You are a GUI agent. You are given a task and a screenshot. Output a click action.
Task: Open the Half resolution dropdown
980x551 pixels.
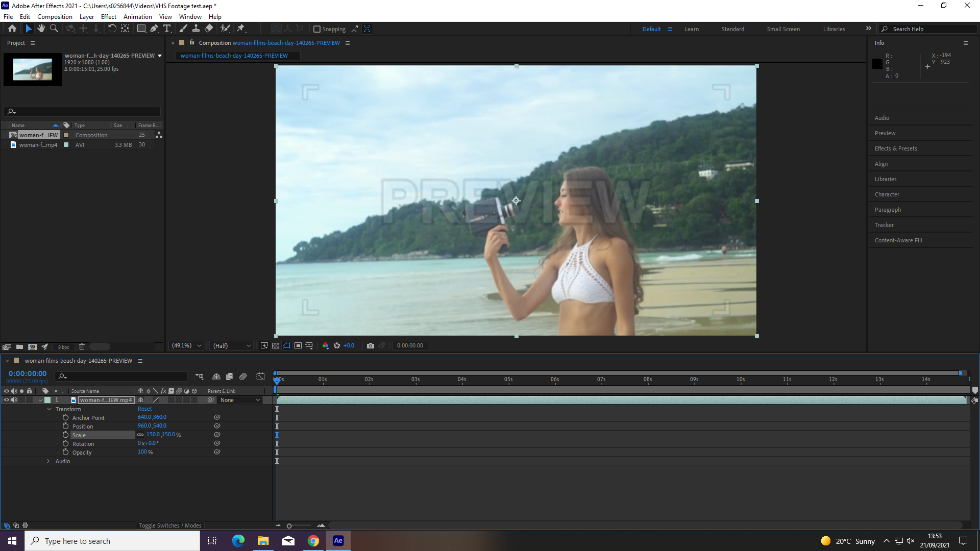point(232,345)
